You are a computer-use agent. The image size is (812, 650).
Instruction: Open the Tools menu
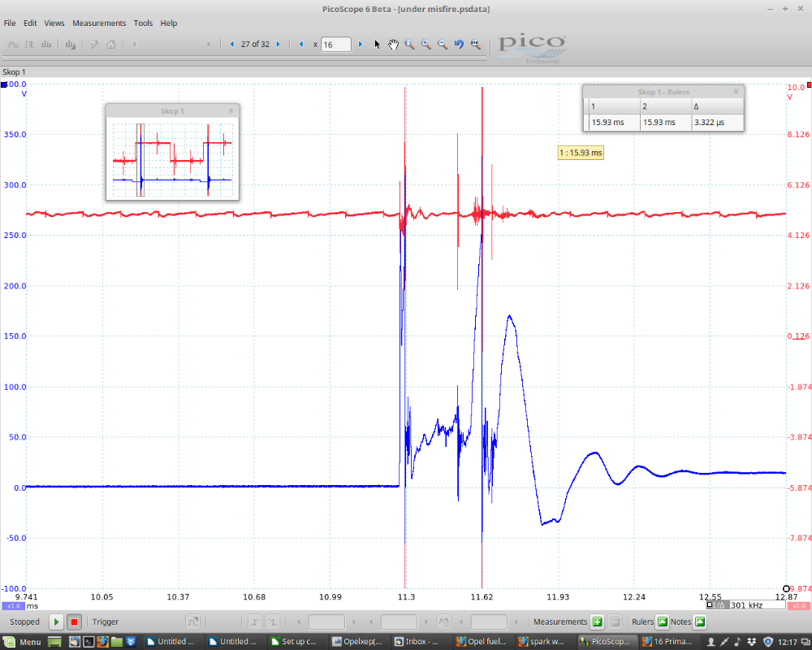point(143,23)
